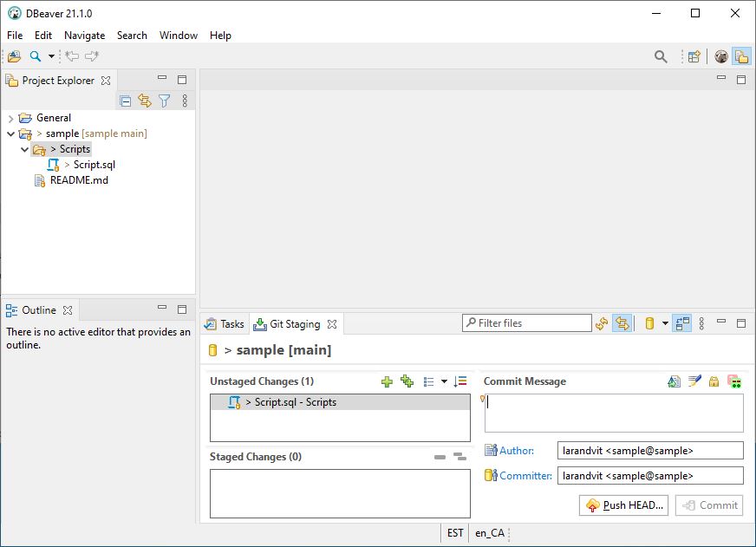Click the Commit button
This screenshot has height=547, width=756.
(x=709, y=505)
